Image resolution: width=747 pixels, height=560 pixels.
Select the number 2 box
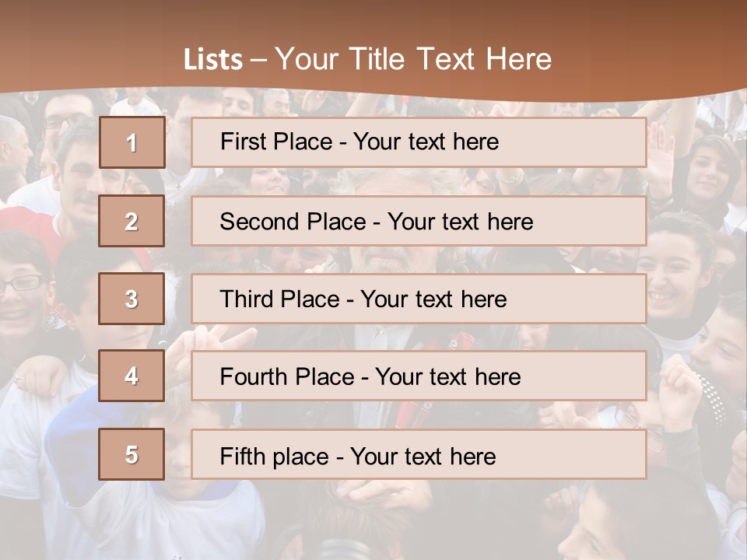(132, 221)
